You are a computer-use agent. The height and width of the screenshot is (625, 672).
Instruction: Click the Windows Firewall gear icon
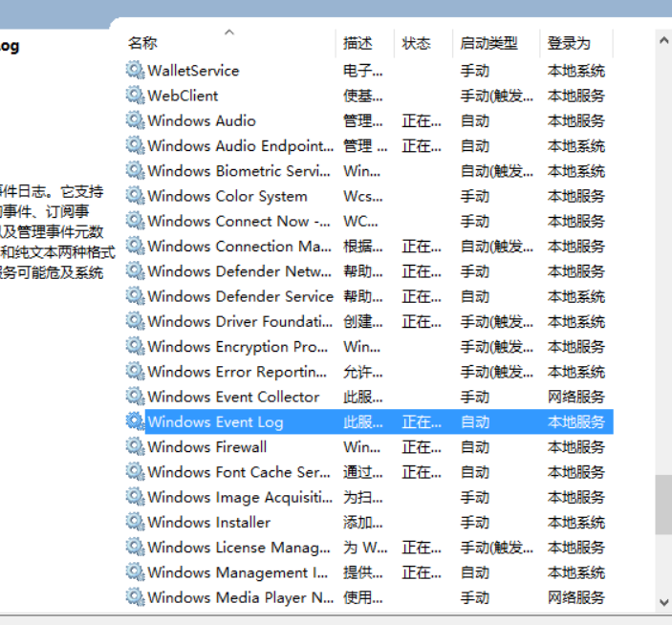[x=135, y=447]
